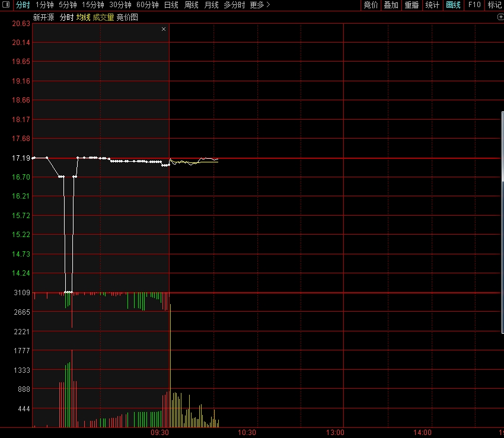Viewport: 504px width, 438px height.
Task: Close the auction overlay panel
Action: point(164,29)
